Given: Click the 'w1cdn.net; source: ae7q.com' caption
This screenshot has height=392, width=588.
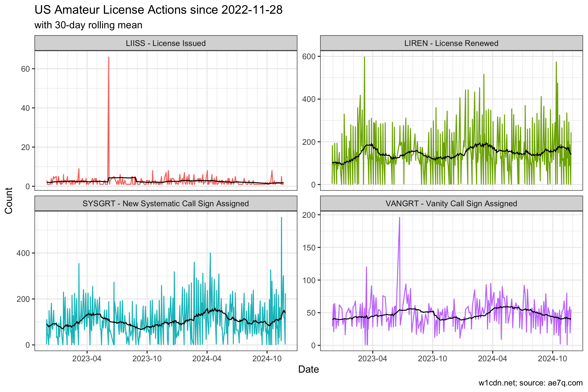Looking at the screenshot, I should point(531,383).
